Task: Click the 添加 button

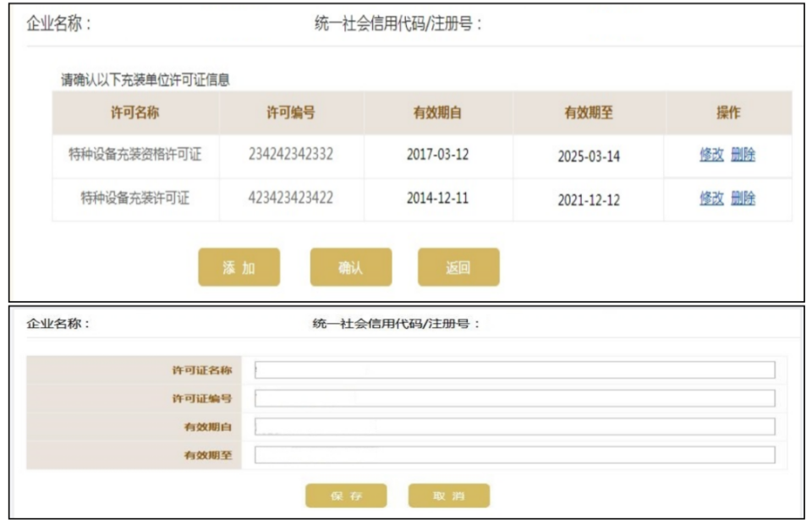Action: tap(239, 267)
